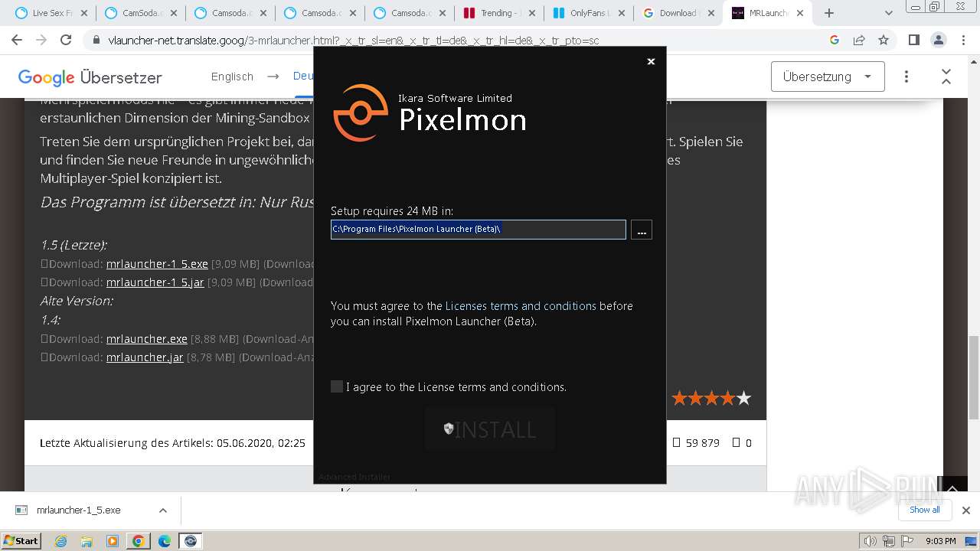The height and width of the screenshot is (551, 980).
Task: Close the Pixelmon installer dialog
Action: point(651,61)
